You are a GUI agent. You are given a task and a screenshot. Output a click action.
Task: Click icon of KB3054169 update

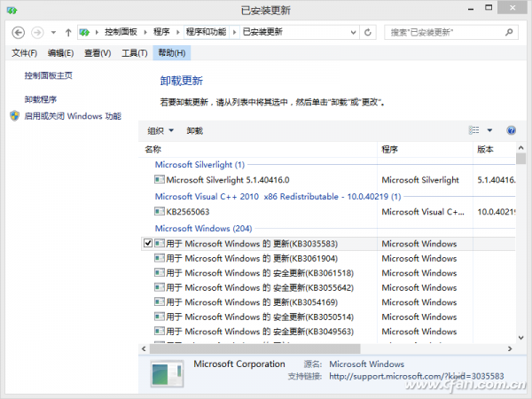coord(159,301)
